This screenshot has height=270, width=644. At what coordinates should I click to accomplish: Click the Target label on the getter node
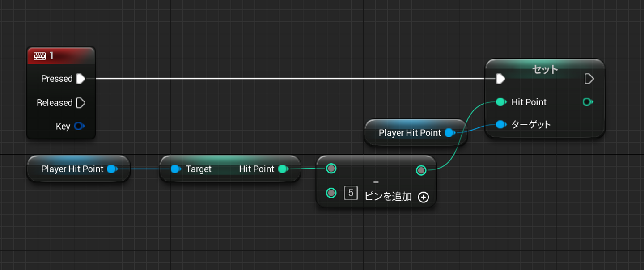click(x=199, y=169)
